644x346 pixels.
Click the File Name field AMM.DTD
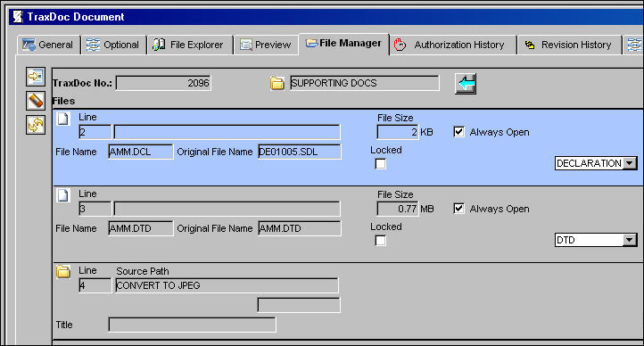coord(141,228)
